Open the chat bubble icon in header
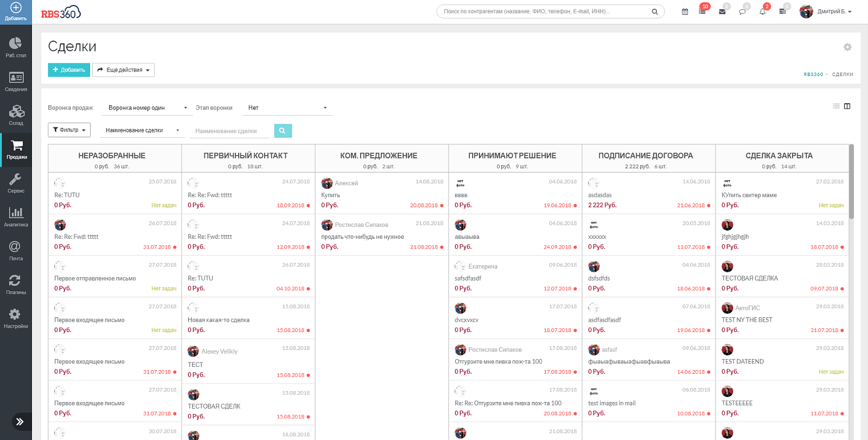868x440 pixels. click(x=742, y=11)
